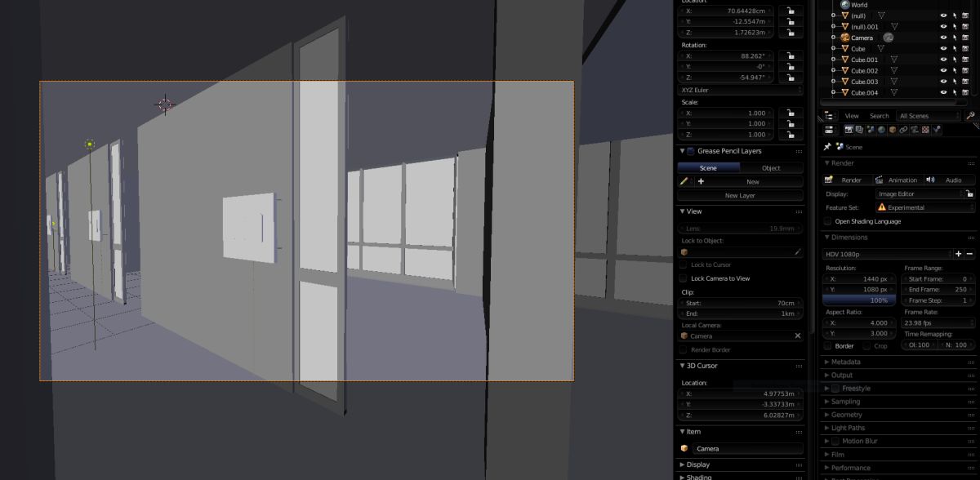Toggle renderability icon for Camera row

coord(965,38)
